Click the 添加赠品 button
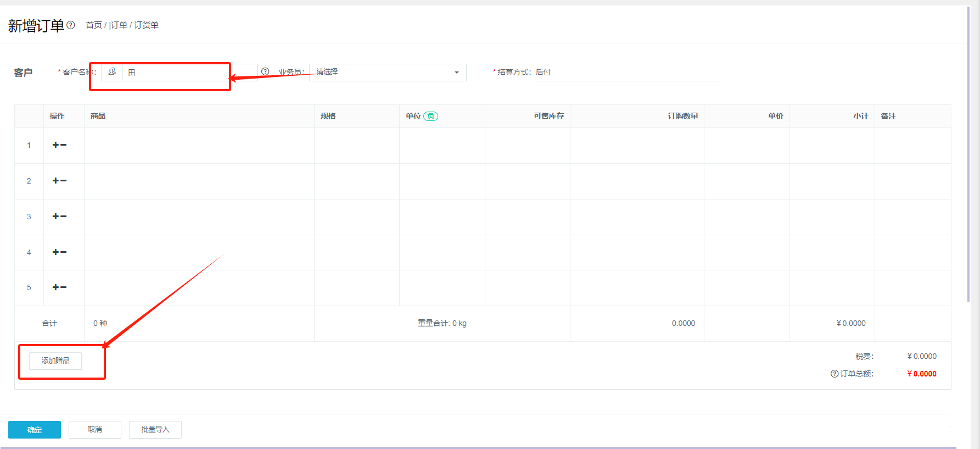The height and width of the screenshot is (449, 980). point(55,361)
